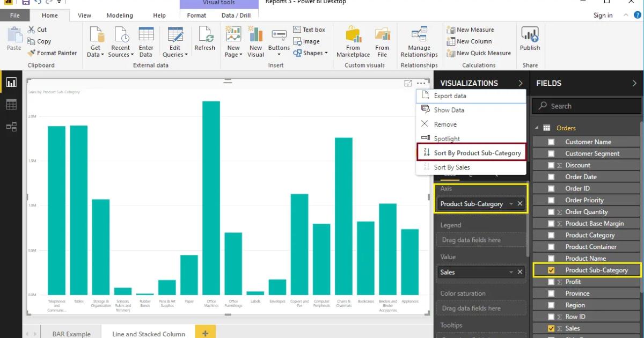Open the Get Data tool
Screen dimensions: 644x338
95,40
